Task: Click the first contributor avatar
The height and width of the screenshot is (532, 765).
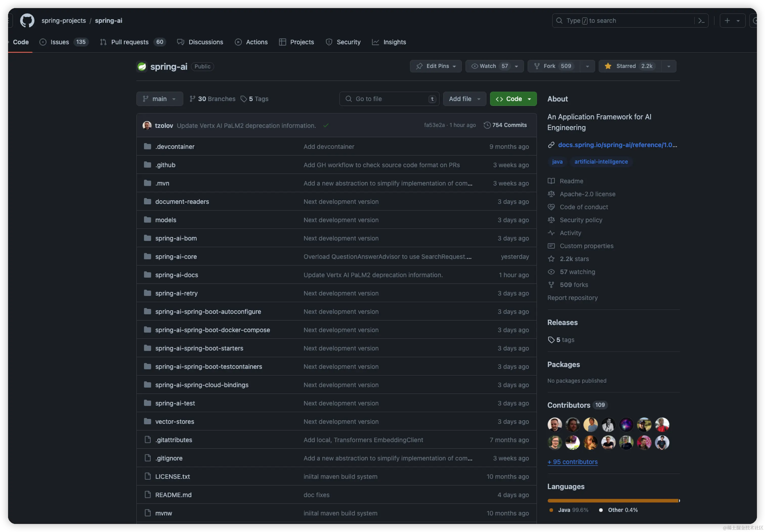Action: tap(555, 424)
